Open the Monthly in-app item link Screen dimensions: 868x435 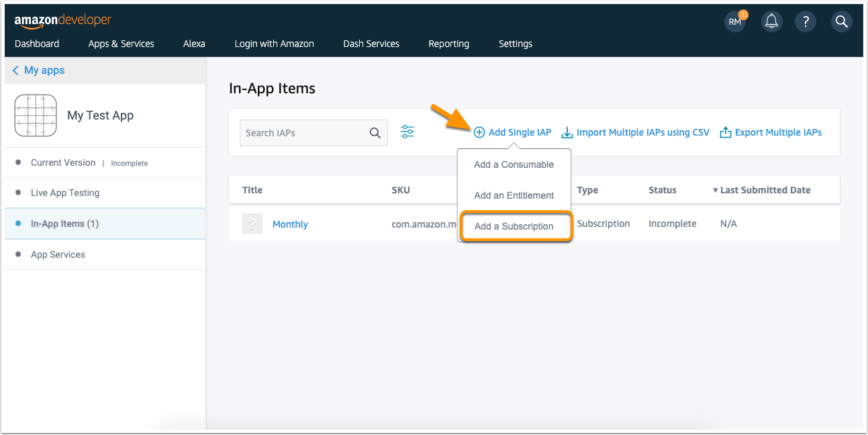coord(290,224)
